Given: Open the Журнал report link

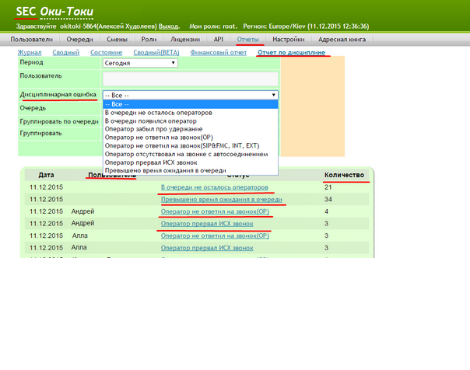Looking at the screenshot, I should (x=29, y=52).
